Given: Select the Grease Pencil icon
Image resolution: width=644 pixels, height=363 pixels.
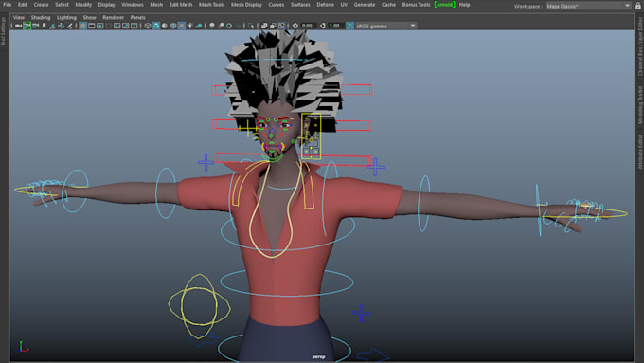Looking at the screenshot, I should tap(70, 26).
